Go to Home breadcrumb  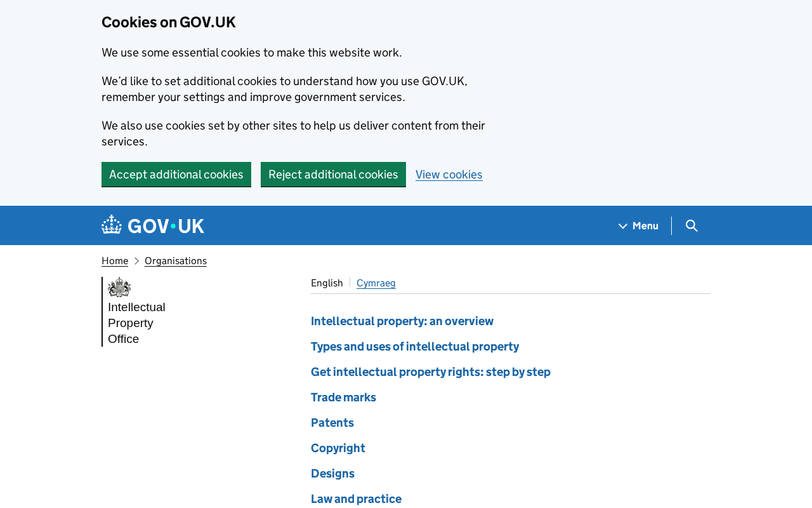click(x=115, y=261)
